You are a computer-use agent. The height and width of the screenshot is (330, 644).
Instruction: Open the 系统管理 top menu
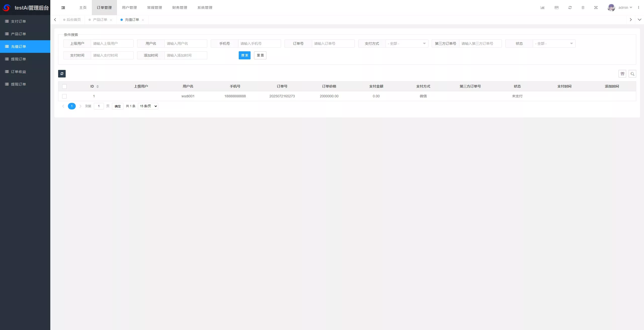pyautogui.click(x=205, y=8)
